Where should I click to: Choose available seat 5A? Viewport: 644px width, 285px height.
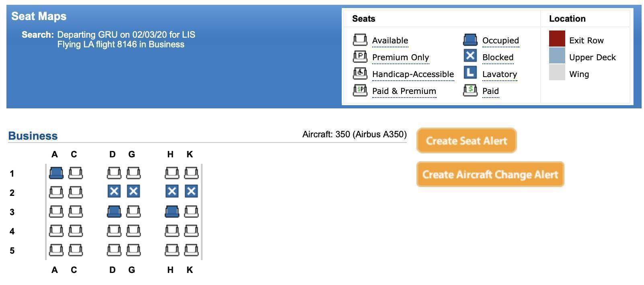point(56,250)
